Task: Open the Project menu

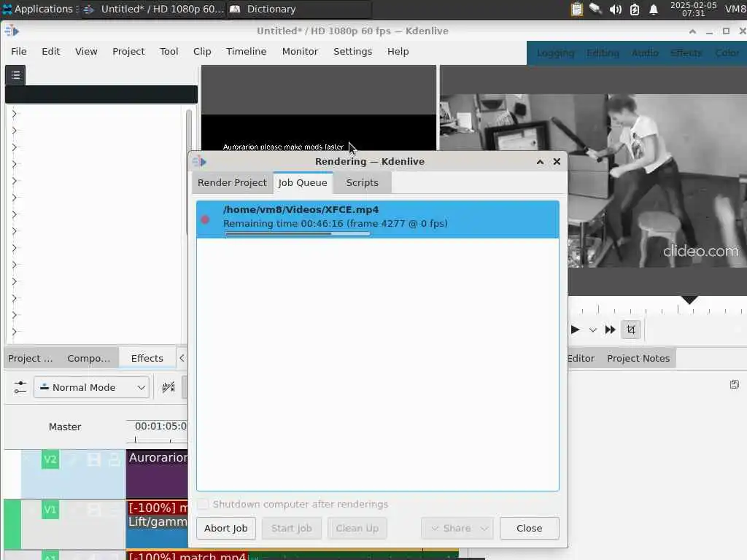Action: click(x=128, y=52)
